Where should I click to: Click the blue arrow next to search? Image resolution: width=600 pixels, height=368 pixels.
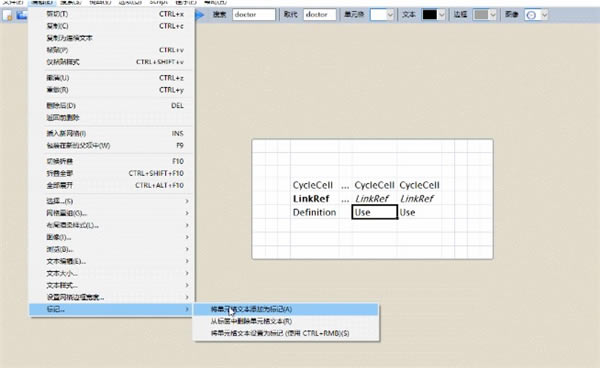pos(200,15)
